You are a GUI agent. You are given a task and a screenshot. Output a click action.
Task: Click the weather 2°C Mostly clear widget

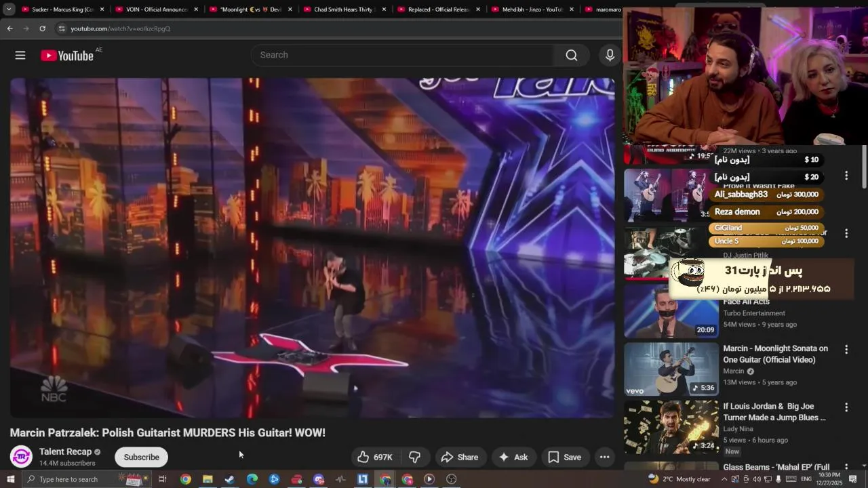point(679,479)
